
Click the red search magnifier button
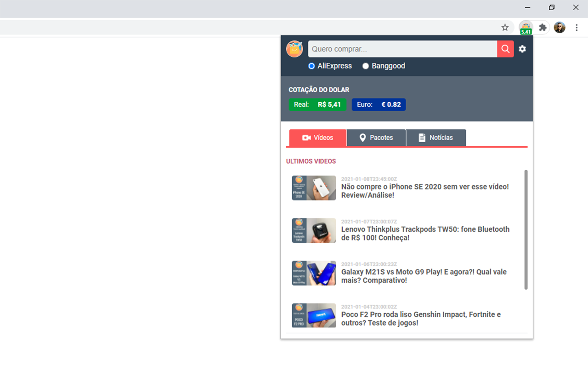(505, 49)
